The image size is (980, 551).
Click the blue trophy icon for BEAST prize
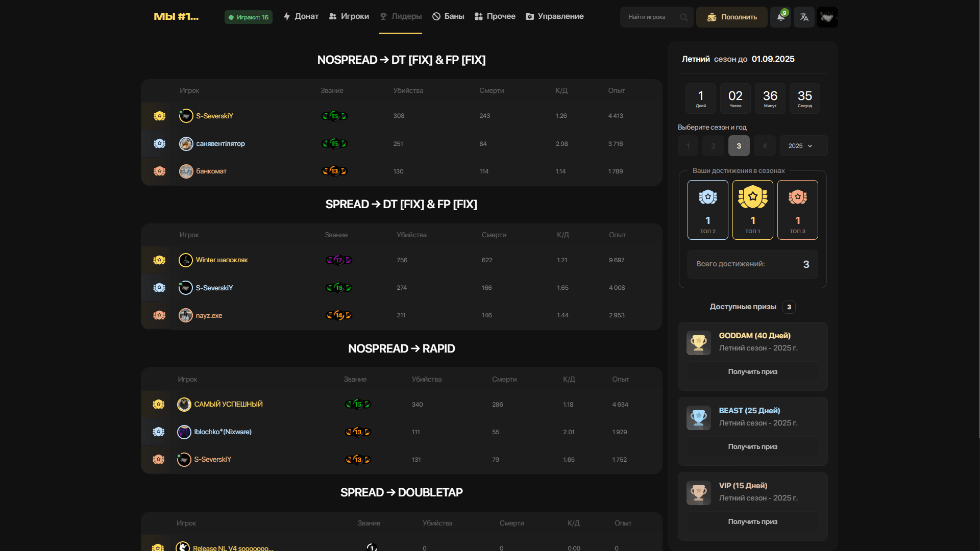699,418
